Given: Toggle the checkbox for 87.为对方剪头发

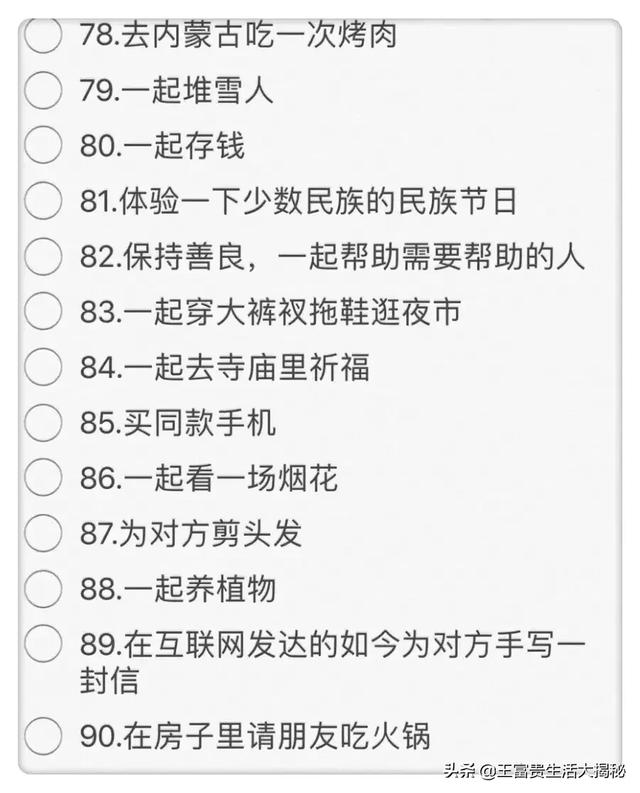Looking at the screenshot, I should click(x=43, y=533).
